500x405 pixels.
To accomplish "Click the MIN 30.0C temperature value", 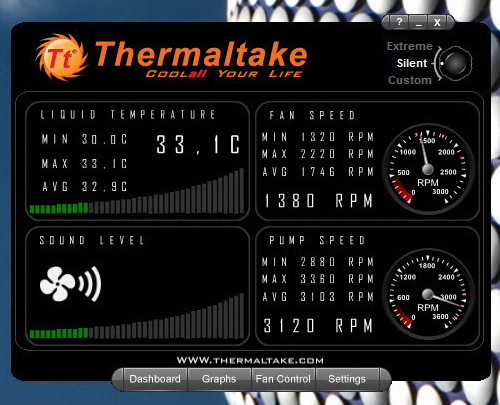I will tap(84, 139).
